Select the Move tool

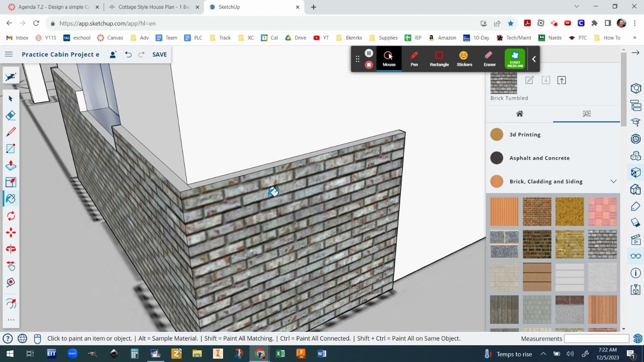tap(11, 232)
